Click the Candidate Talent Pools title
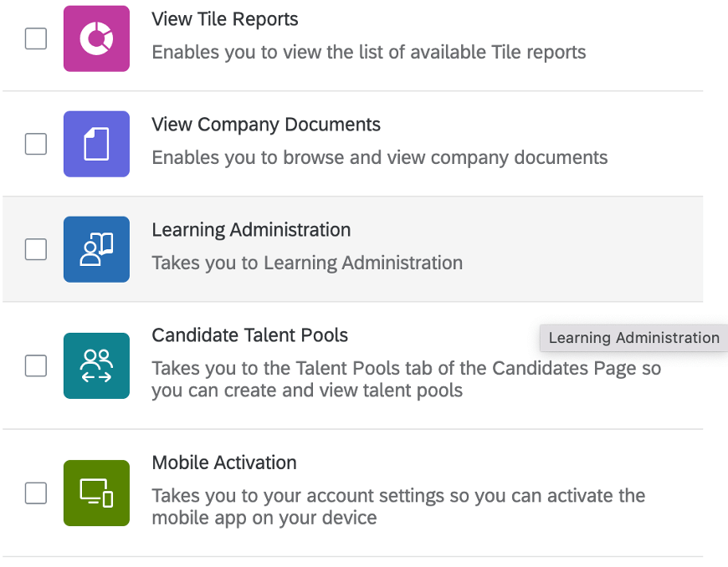This screenshot has width=728, height=567. tap(250, 335)
